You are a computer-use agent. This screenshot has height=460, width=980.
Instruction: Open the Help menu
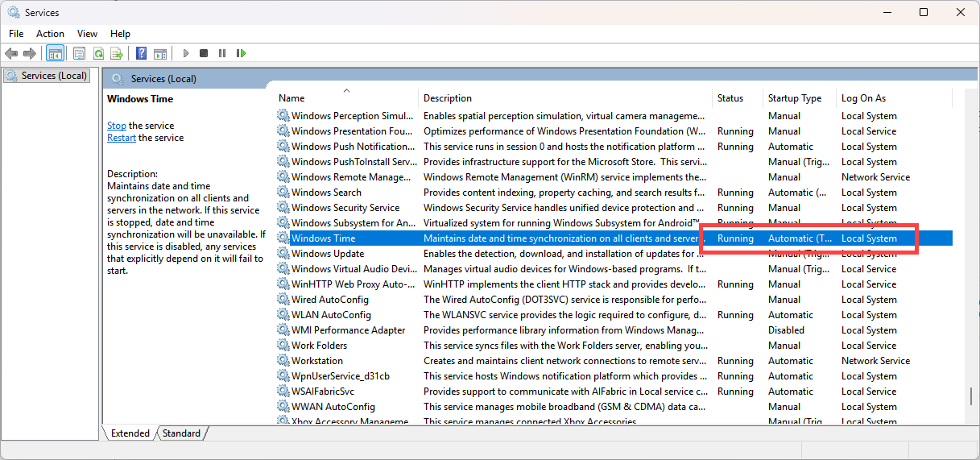click(120, 34)
